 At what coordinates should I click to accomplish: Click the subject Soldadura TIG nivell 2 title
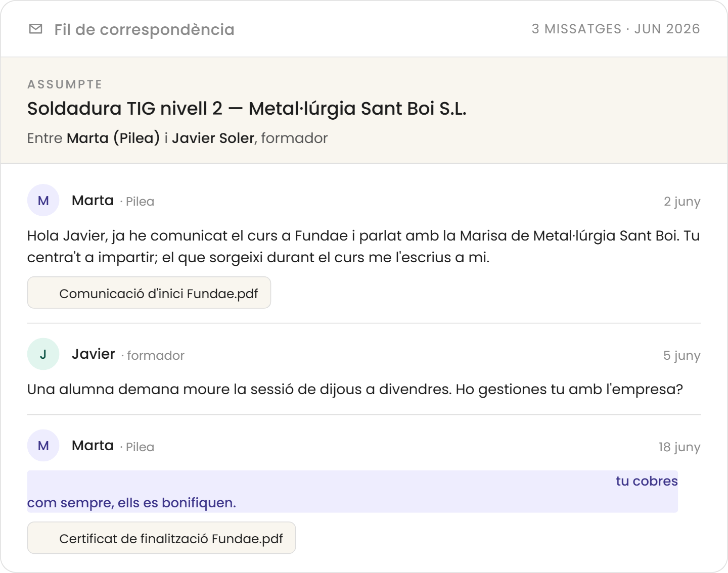pyautogui.click(x=247, y=109)
